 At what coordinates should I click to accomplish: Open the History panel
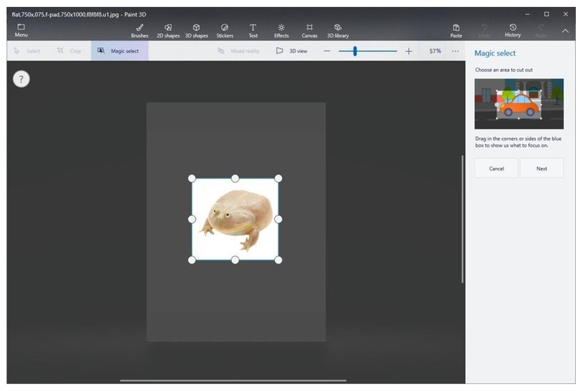click(x=513, y=30)
